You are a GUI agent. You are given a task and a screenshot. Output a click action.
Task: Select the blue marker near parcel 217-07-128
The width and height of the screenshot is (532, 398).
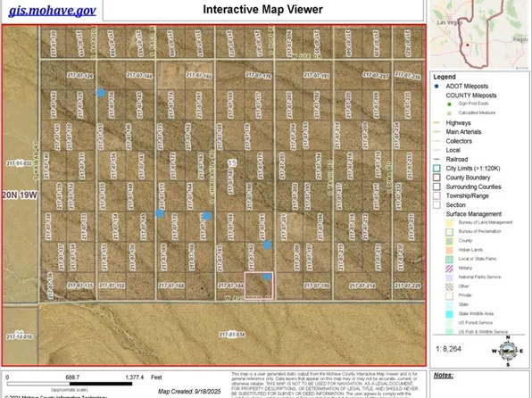tap(101, 93)
